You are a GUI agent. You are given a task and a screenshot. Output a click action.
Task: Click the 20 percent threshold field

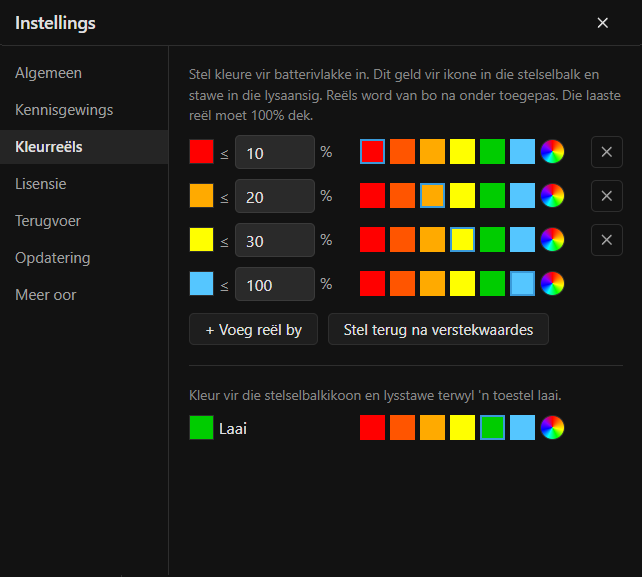(275, 196)
